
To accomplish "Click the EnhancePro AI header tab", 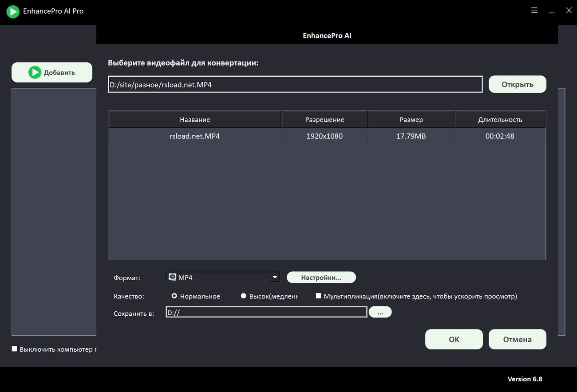I will point(327,35).
